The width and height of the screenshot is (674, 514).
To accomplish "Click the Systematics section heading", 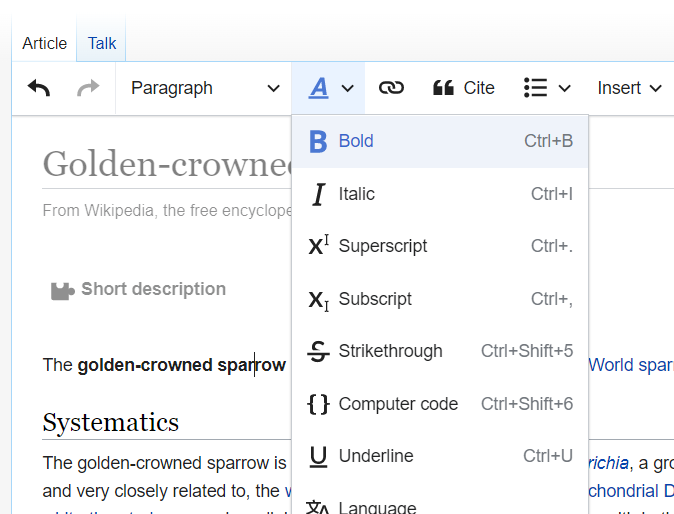I will 111,422.
